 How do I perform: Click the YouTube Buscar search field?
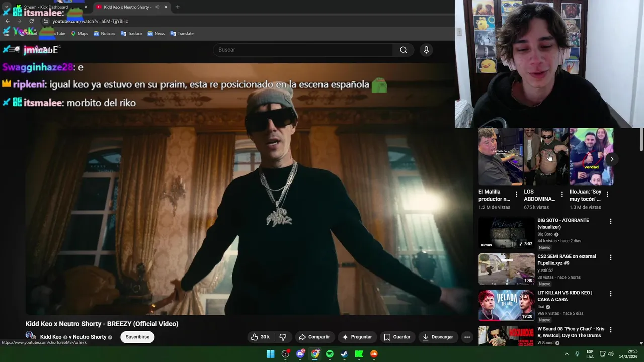[x=303, y=50]
